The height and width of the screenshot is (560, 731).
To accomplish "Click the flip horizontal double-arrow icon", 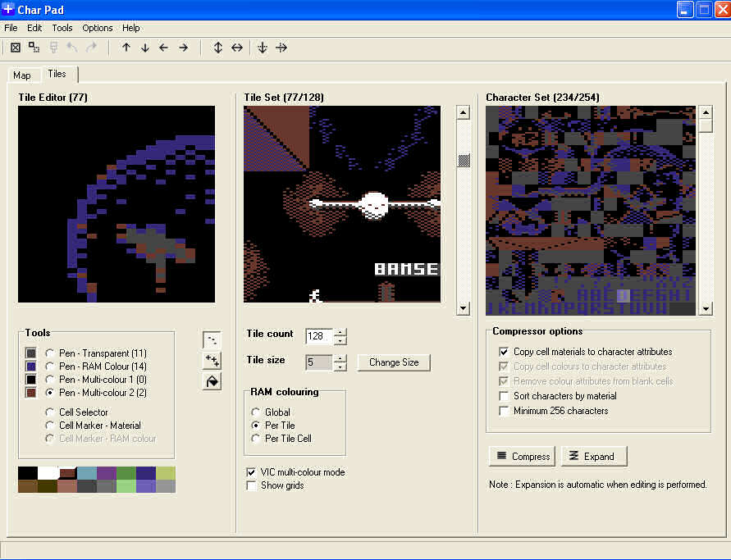I will click(x=237, y=48).
